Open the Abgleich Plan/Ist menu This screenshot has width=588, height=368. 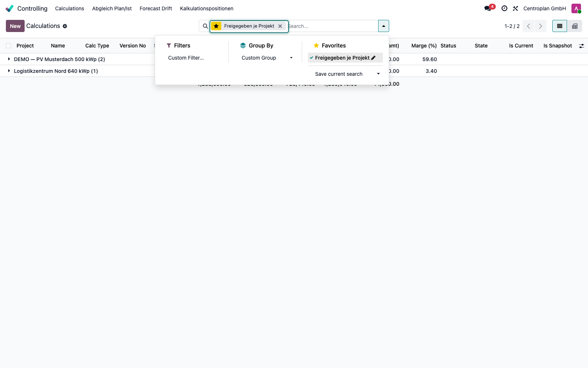click(112, 8)
